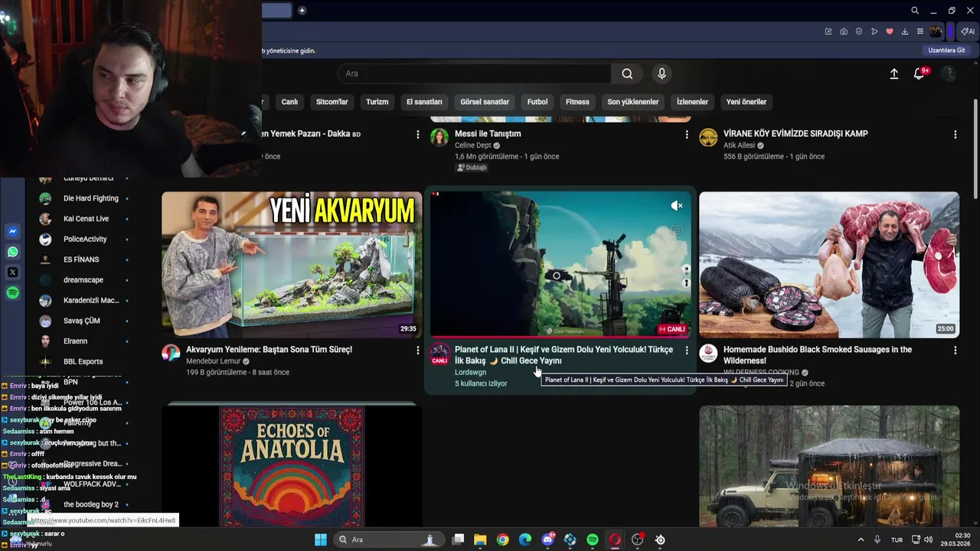Open the Echoes of Anatolia thumbnail
Image resolution: width=980 pixels, height=551 pixels.
coord(292,465)
